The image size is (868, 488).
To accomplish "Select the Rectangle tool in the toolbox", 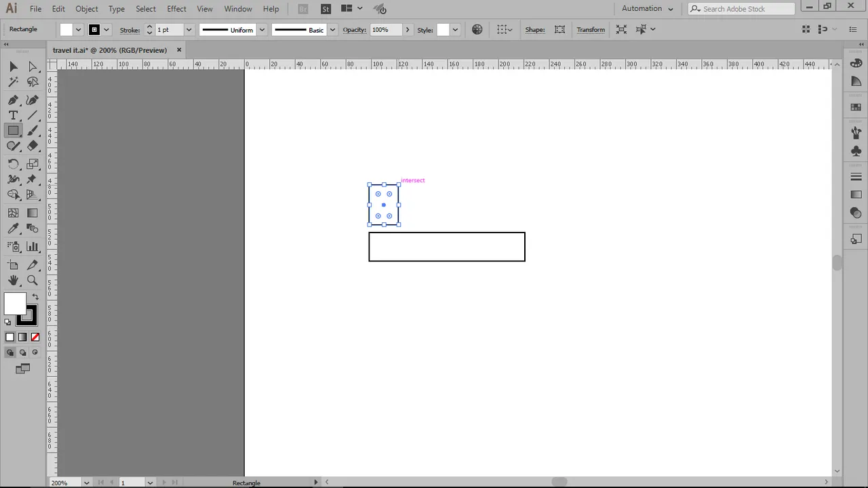I will (13, 131).
